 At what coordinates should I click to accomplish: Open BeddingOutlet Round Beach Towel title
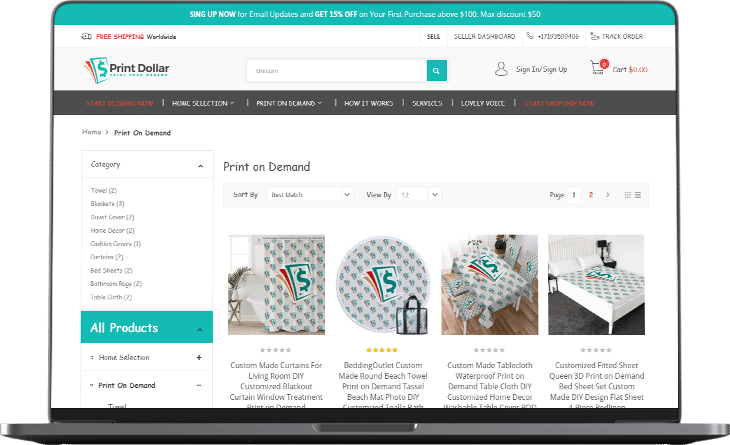[383, 385]
